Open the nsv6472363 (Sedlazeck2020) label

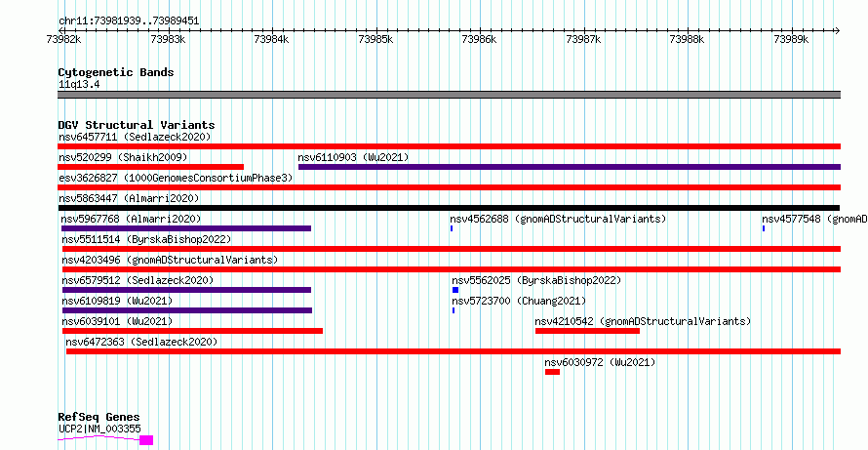(x=141, y=342)
